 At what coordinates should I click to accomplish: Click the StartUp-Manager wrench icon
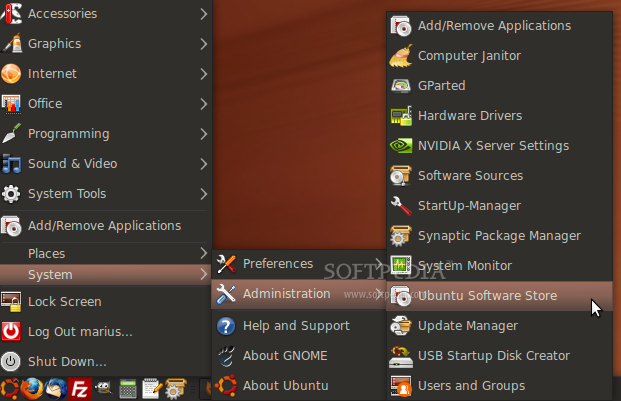(x=401, y=206)
